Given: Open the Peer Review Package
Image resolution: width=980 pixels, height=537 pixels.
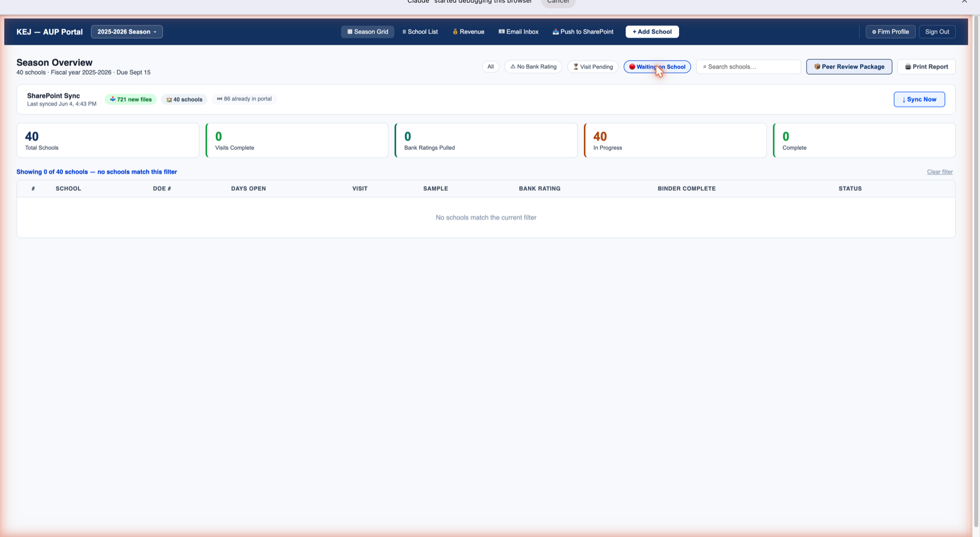Looking at the screenshot, I should [x=849, y=67].
